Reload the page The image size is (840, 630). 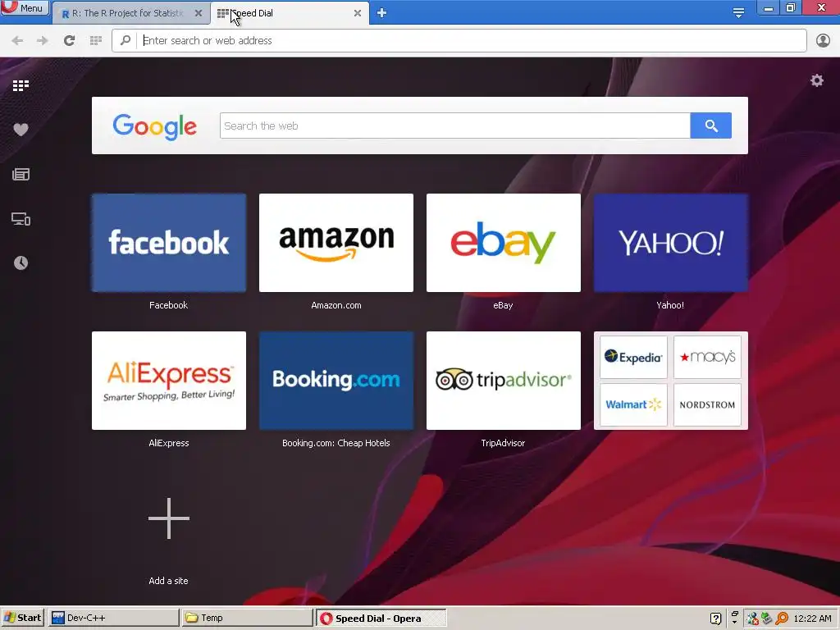(69, 41)
